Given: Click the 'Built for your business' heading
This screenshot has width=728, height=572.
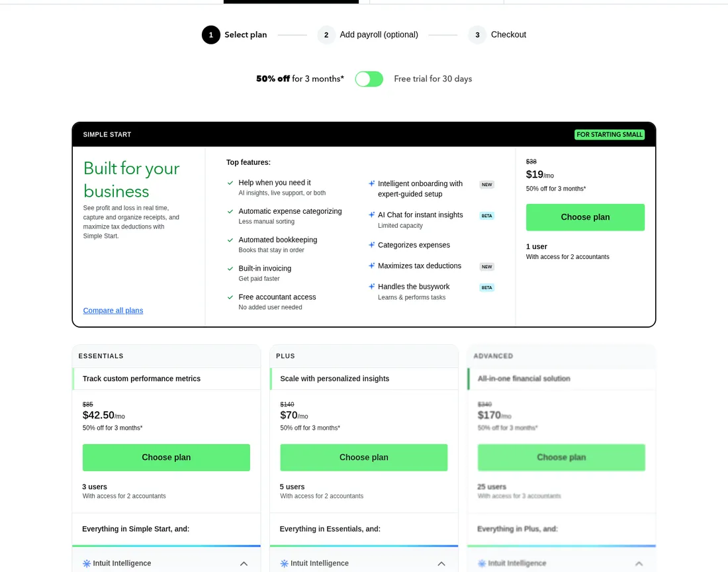Looking at the screenshot, I should coord(132,179).
